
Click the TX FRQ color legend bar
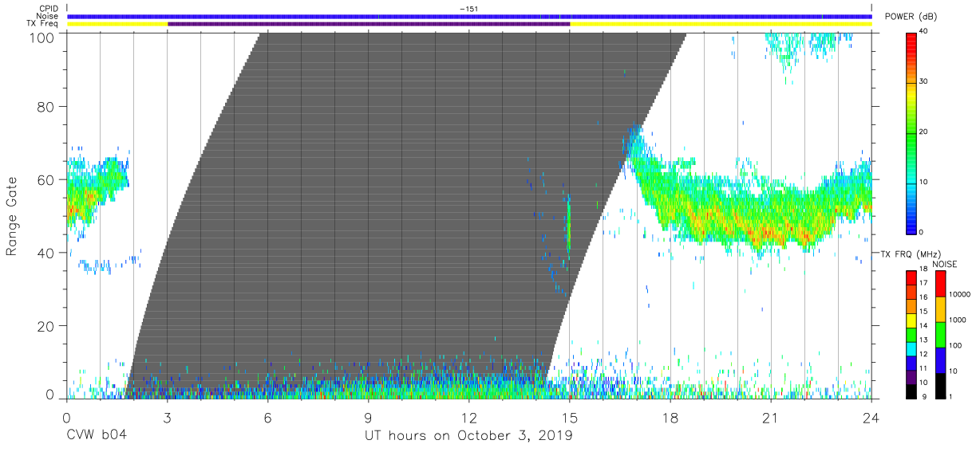(x=911, y=334)
